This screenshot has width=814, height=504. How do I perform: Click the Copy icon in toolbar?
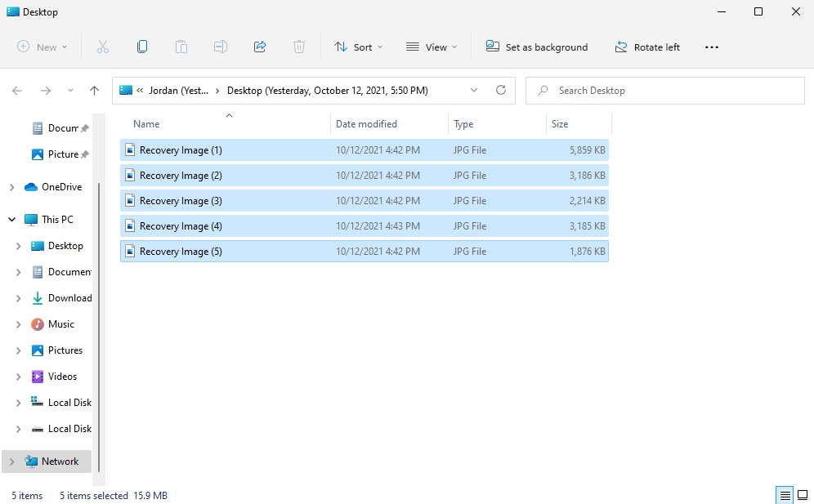tap(142, 47)
